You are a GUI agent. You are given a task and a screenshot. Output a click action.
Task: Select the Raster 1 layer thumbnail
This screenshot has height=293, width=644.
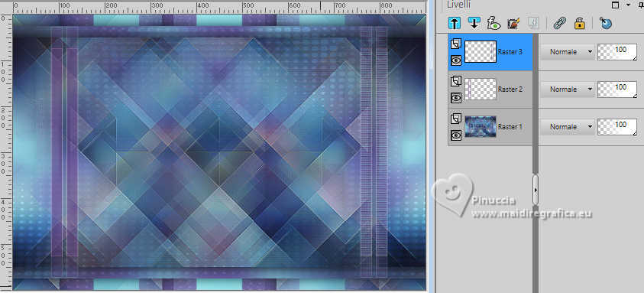(x=481, y=126)
